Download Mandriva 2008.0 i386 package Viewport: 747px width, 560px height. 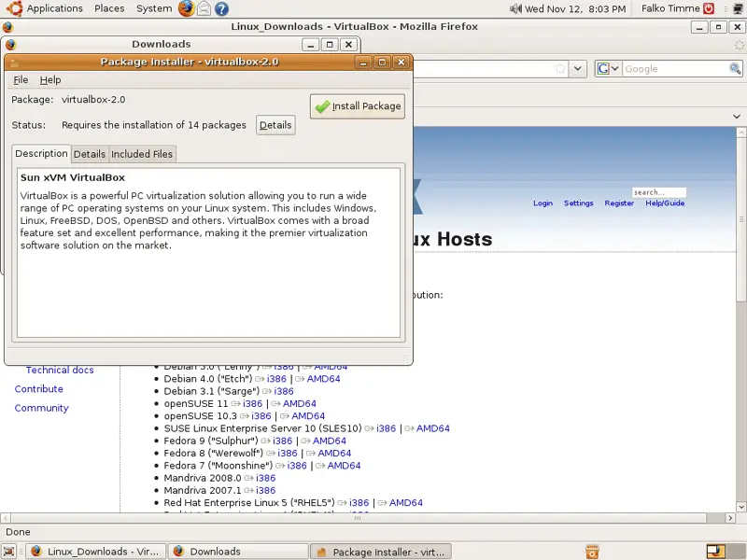(265, 478)
